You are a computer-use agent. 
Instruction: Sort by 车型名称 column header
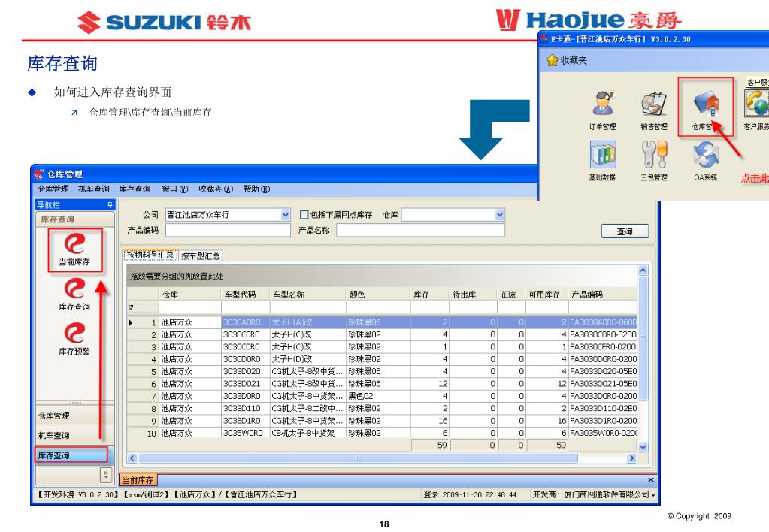[307, 295]
